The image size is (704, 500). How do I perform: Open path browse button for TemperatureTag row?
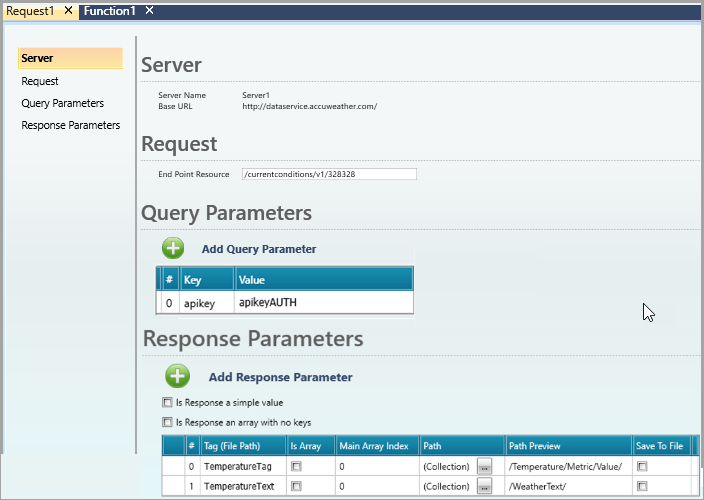coord(484,467)
